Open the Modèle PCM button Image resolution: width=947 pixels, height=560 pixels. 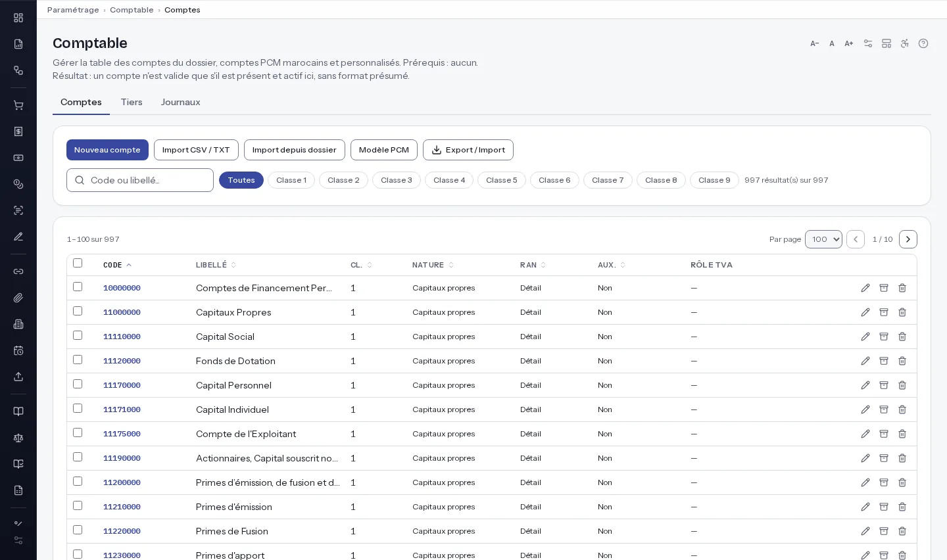coord(384,150)
